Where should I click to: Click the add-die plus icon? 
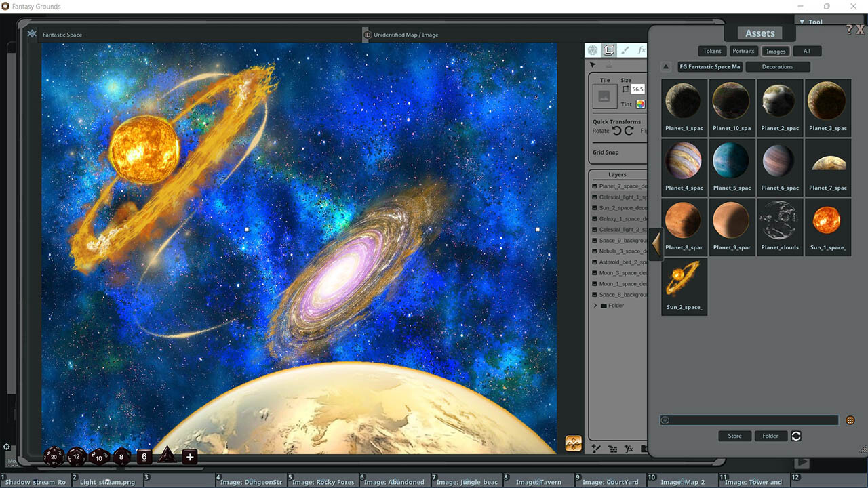pos(189,457)
